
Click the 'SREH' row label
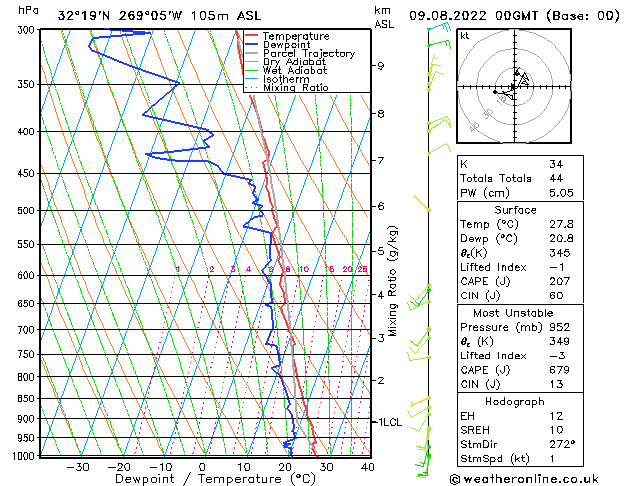475,430
